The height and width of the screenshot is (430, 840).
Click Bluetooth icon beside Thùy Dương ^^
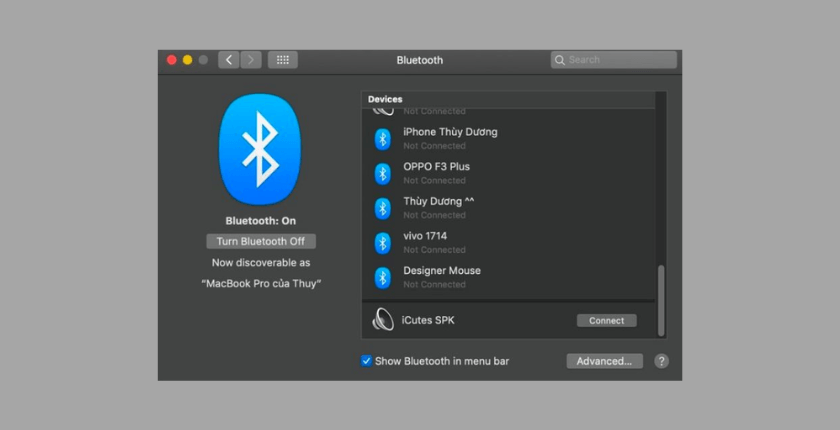point(382,208)
